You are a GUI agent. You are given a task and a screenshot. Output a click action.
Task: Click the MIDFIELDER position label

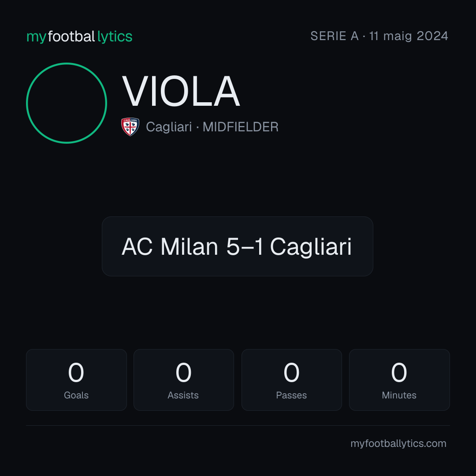[241, 127]
